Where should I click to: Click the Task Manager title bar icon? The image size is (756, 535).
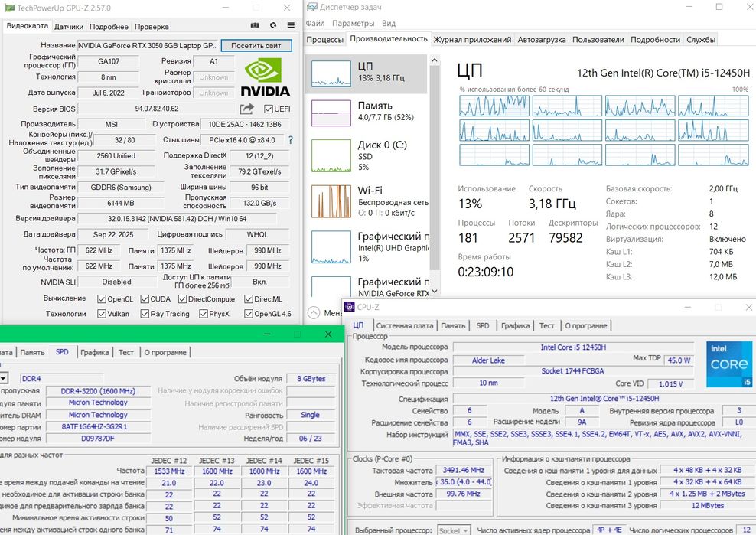312,7
